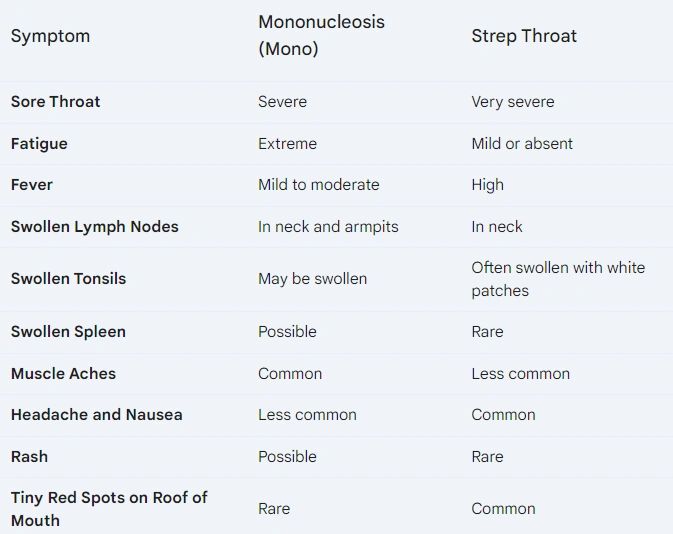Select the Swollen Lymph Nodes row label
Screen dimensions: 673x534
coord(95,227)
